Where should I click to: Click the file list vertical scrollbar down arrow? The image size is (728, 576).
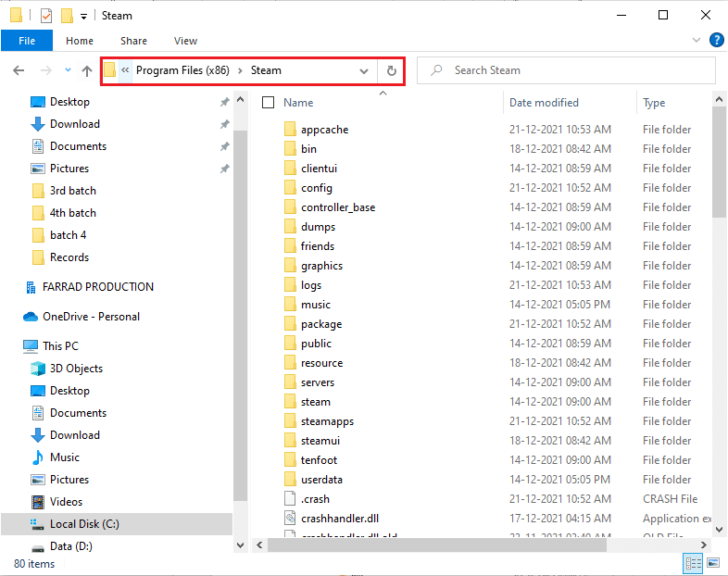point(719,529)
